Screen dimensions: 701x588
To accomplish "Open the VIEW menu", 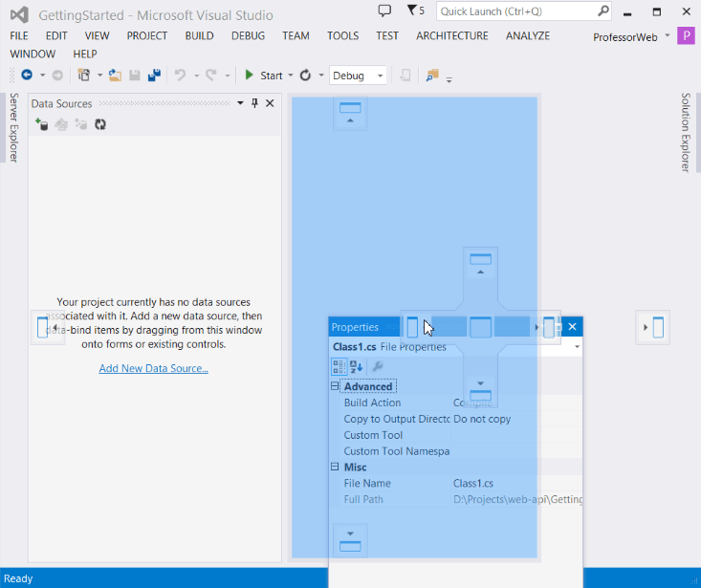I will click(97, 35).
